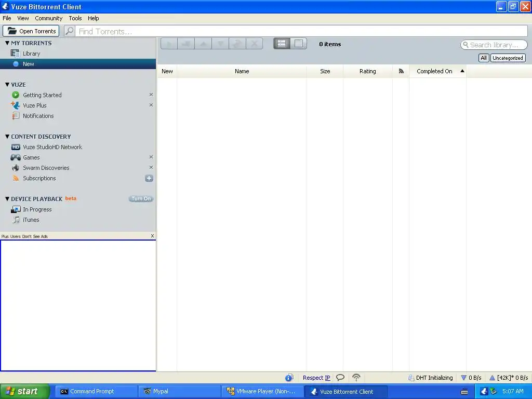Open the Getting Started page

tap(42, 95)
